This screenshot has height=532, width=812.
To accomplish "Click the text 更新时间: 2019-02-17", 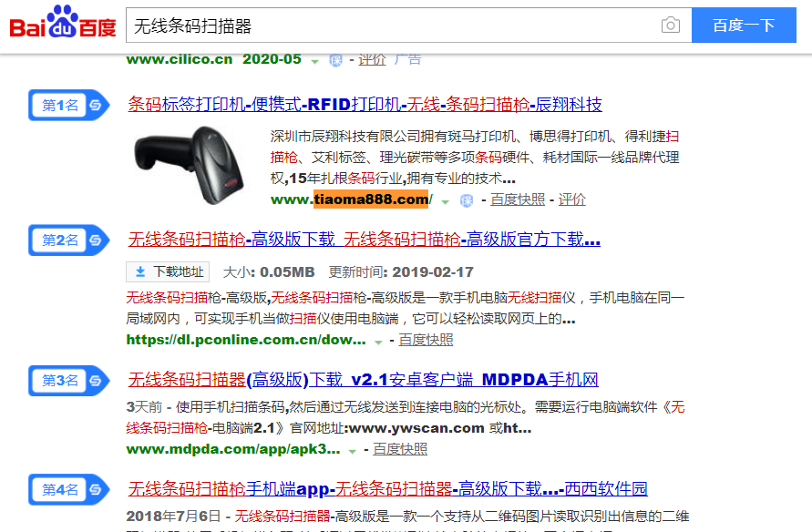I will (401, 271).
